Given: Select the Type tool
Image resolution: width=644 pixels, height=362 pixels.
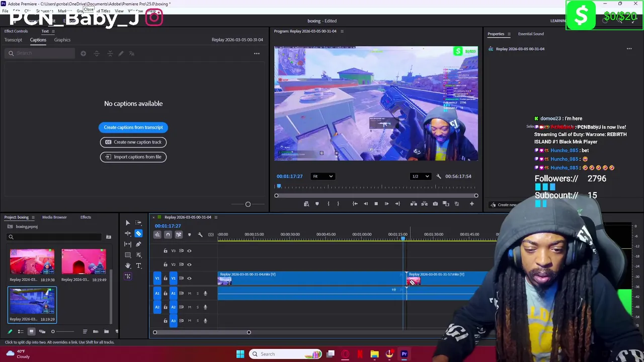Looking at the screenshot, I should pyautogui.click(x=138, y=265).
